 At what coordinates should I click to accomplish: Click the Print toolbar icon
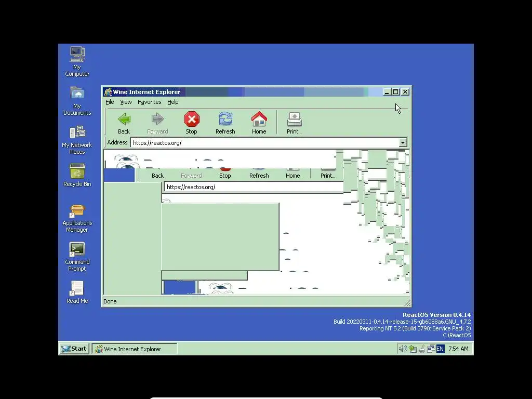point(294,119)
